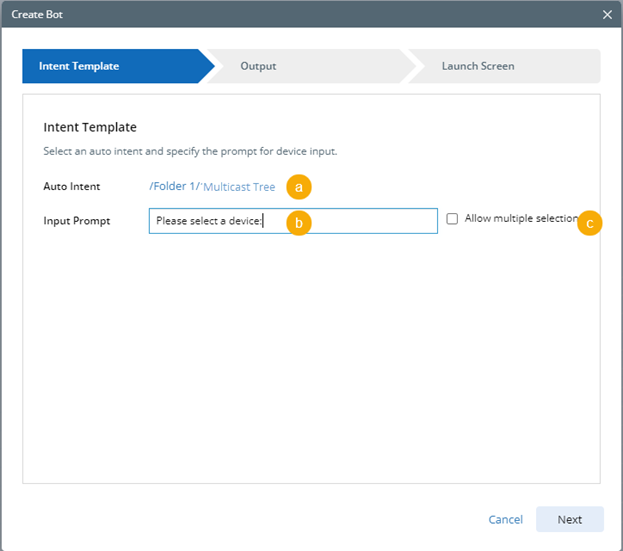This screenshot has height=551, width=623.
Task: Click the /Folder 1/ path link
Action: click(x=173, y=187)
